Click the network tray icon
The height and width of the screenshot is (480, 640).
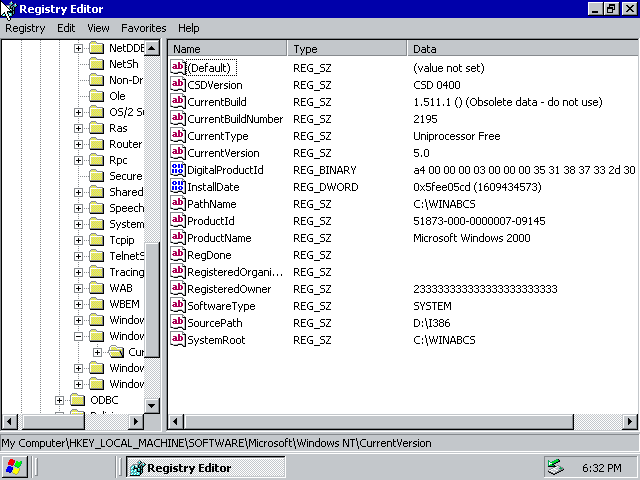pos(556,467)
